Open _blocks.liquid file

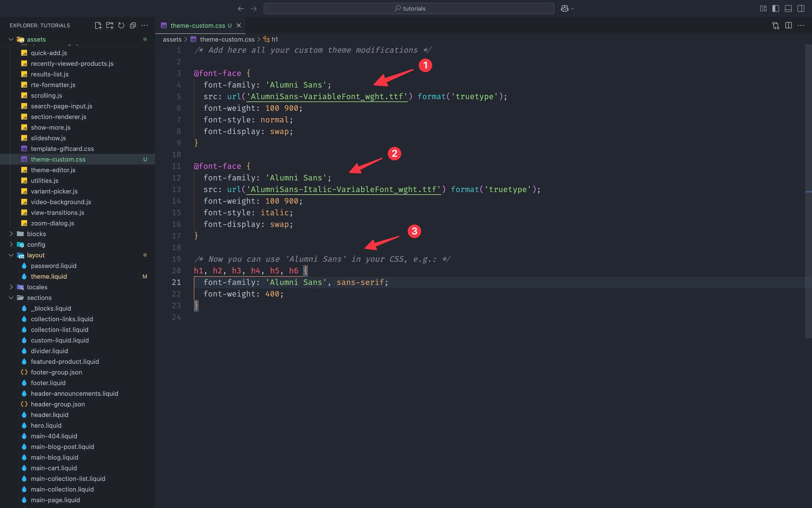[x=51, y=308]
